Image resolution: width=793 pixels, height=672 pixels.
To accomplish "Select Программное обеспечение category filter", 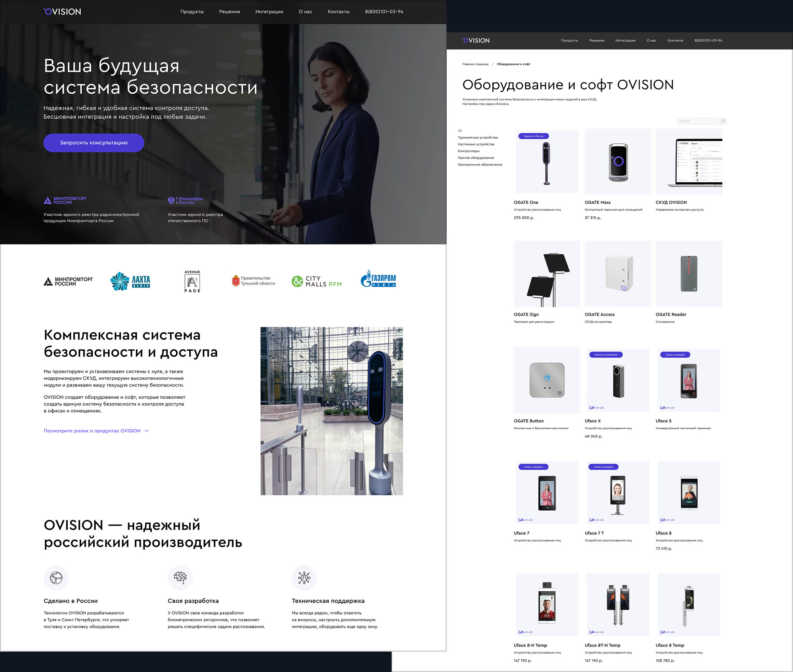I will (x=480, y=164).
